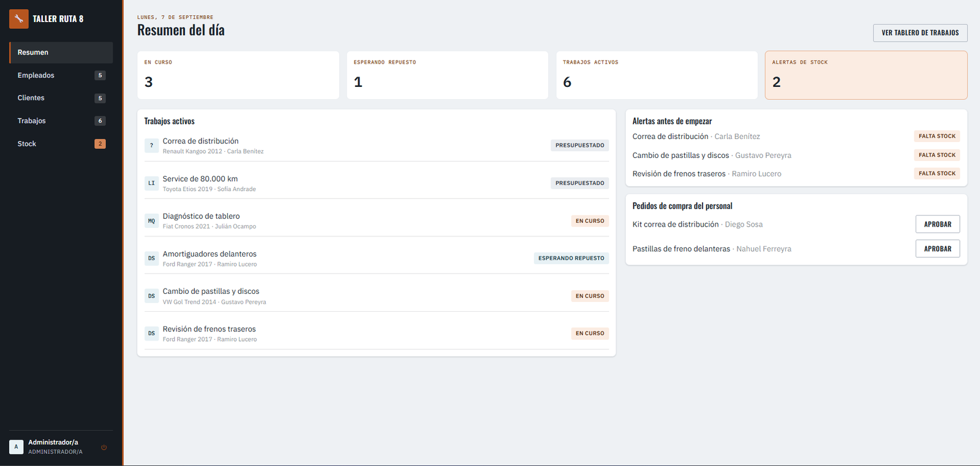This screenshot has height=466, width=980.
Task: Select the Diagnóstico de tablero job title
Action: [201, 216]
